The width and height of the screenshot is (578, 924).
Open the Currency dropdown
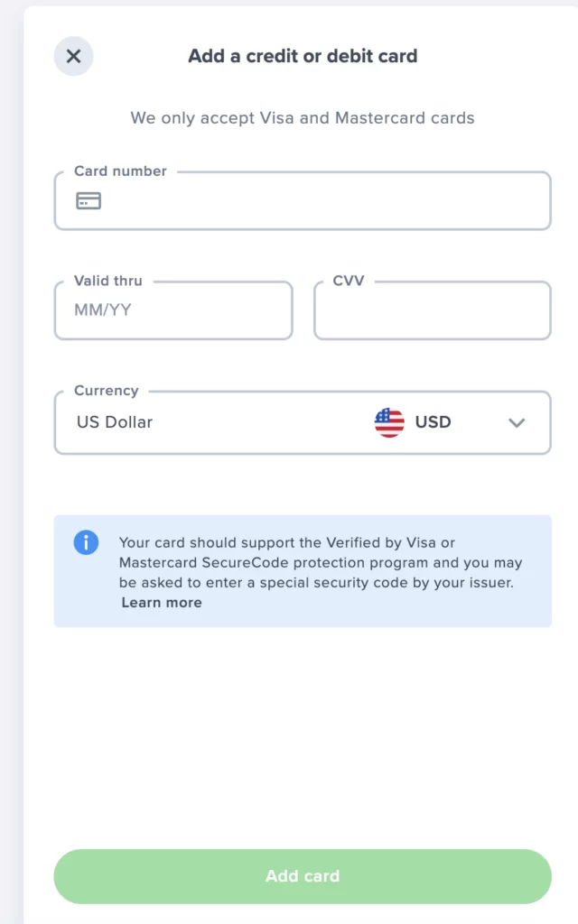coord(303,421)
